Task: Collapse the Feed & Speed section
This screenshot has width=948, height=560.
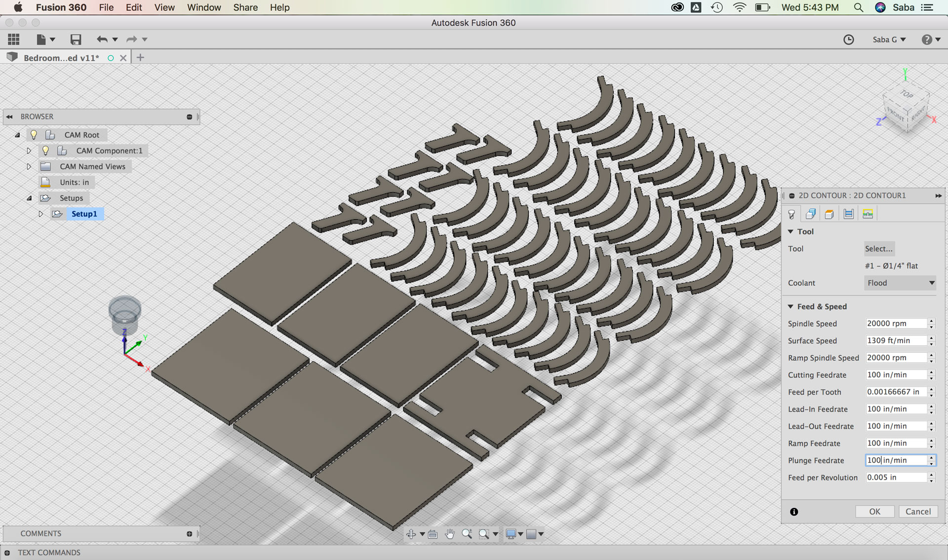Action: [790, 306]
